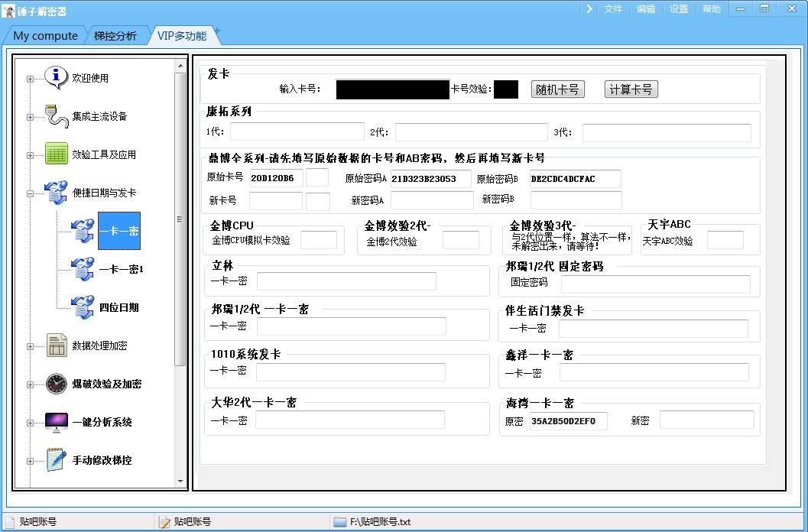808x532 pixels.
Task: Click the 大华2代 一卡一密 field
Action: coord(350,420)
